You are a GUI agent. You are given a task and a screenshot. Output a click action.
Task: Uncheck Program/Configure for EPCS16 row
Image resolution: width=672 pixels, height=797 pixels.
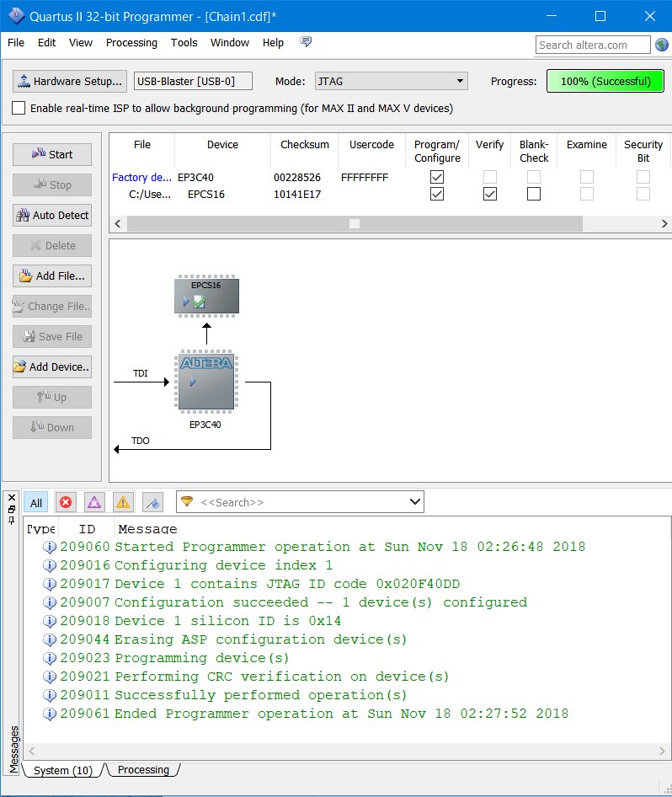point(437,194)
